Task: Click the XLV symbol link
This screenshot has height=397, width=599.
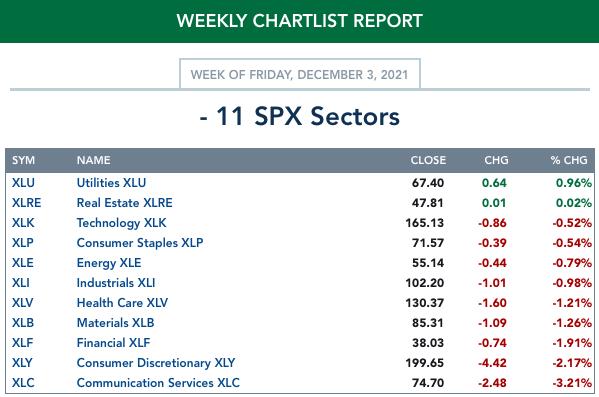Action: pyautogui.click(x=23, y=303)
